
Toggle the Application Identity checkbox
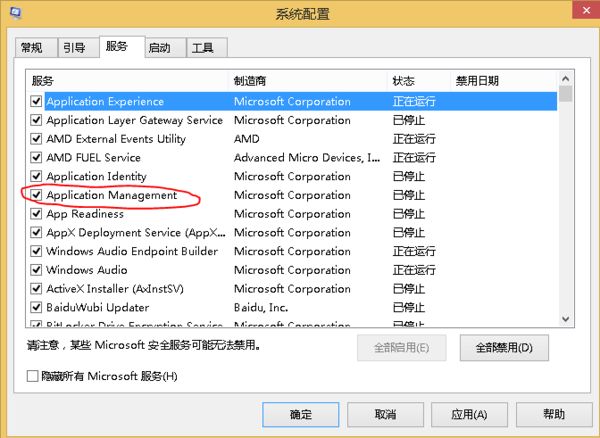(x=36, y=176)
